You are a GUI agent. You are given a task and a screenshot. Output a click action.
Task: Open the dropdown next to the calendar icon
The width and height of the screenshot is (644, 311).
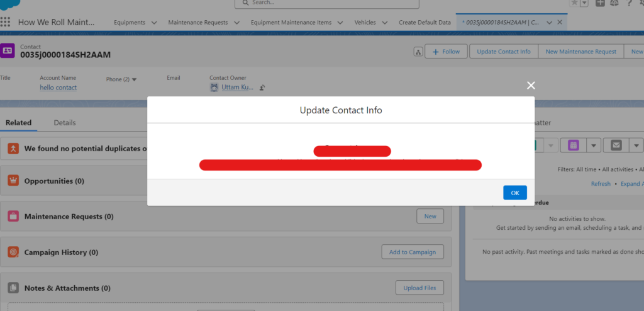pos(594,145)
